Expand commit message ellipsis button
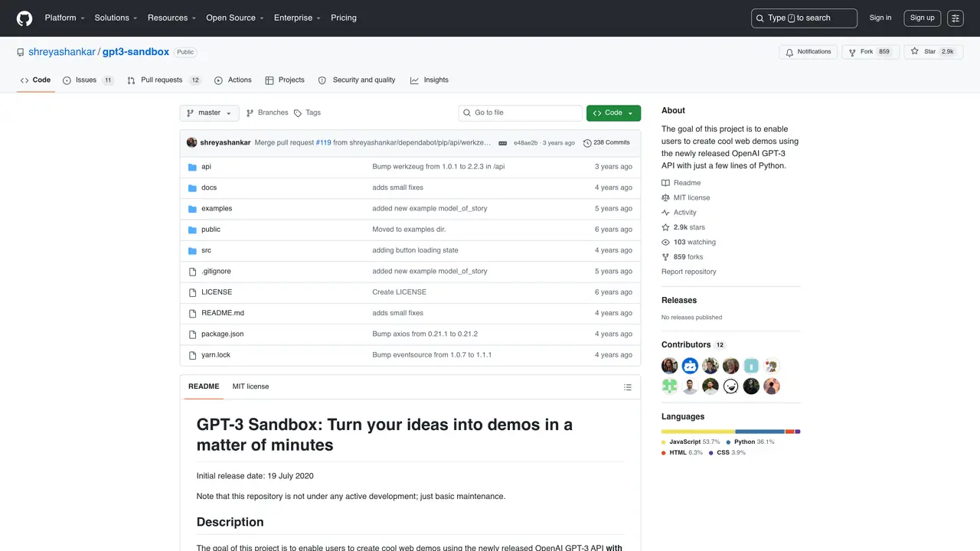The width and height of the screenshot is (980, 551). [502, 143]
